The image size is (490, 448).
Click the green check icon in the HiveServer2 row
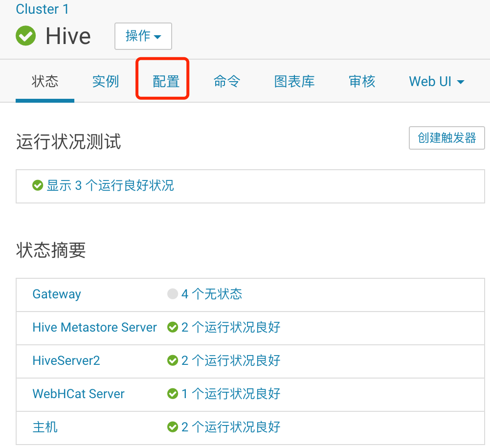tap(173, 360)
